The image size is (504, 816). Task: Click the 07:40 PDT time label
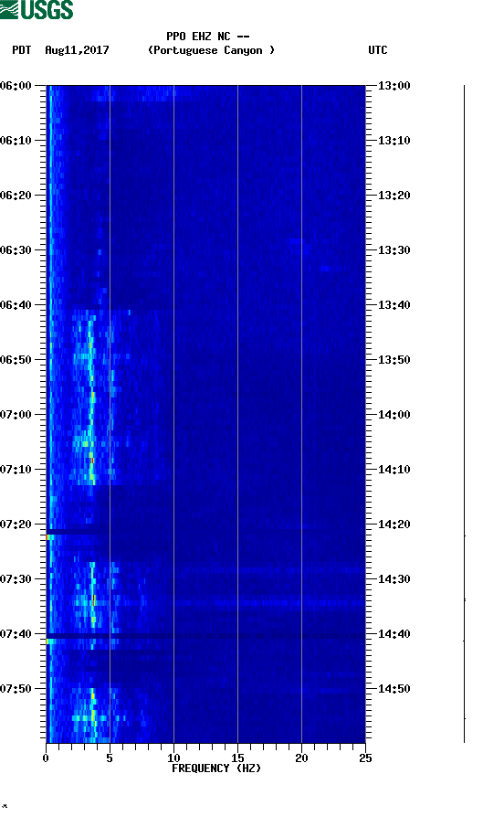(x=16, y=633)
